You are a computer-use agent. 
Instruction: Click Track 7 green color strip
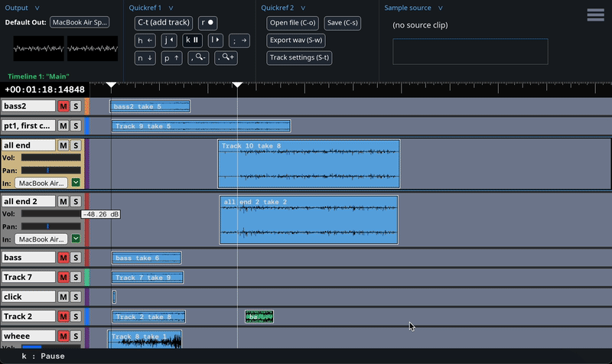tap(87, 278)
